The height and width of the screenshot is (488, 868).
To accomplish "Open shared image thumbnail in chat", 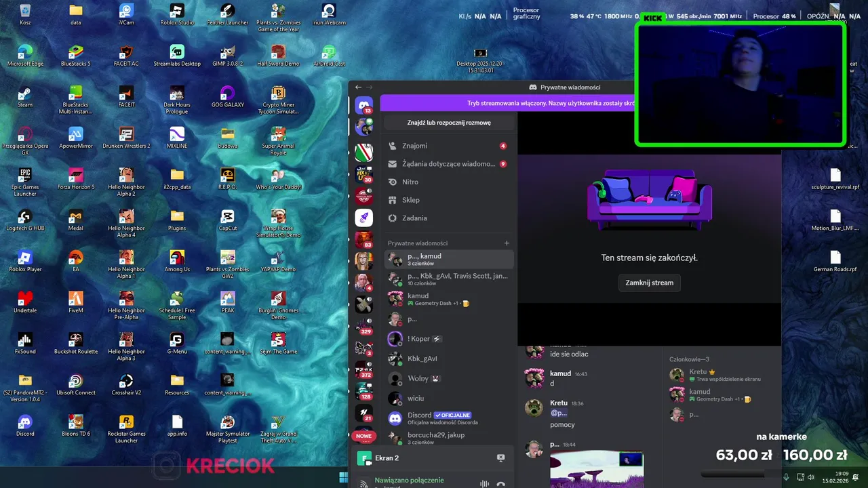I will tap(597, 470).
